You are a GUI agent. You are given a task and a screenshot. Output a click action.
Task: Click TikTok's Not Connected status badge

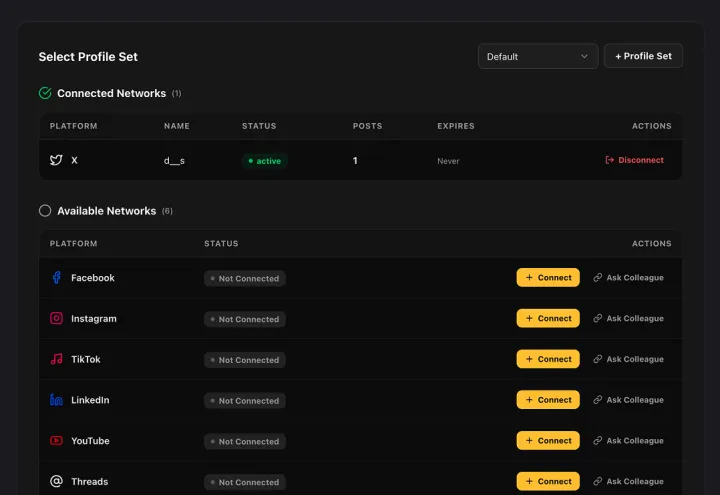(x=245, y=360)
